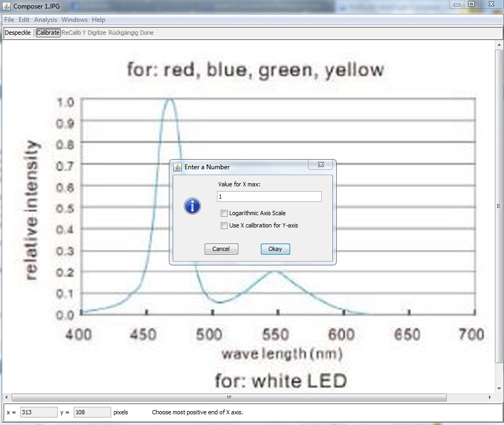Click the y coordinate field showing 108

click(92, 412)
